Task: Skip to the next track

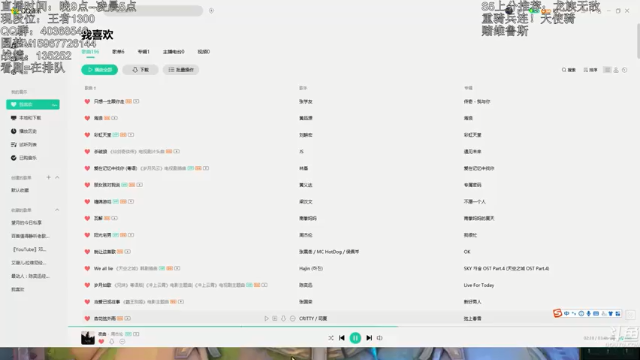Action: pyautogui.click(x=369, y=338)
